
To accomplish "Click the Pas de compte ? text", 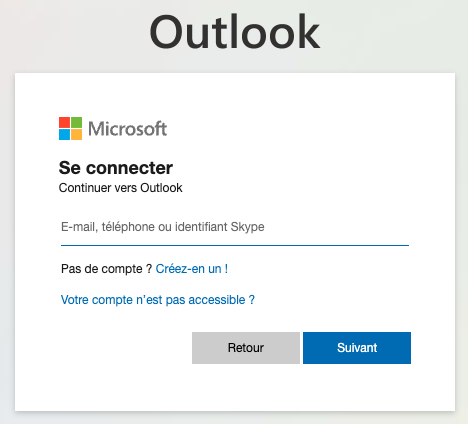I will click(x=107, y=269).
